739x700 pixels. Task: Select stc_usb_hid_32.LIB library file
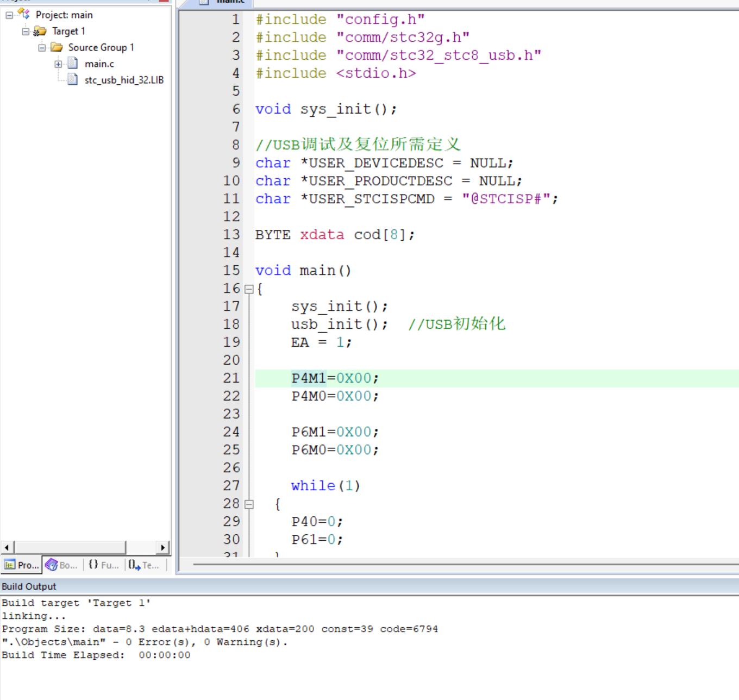[x=124, y=80]
